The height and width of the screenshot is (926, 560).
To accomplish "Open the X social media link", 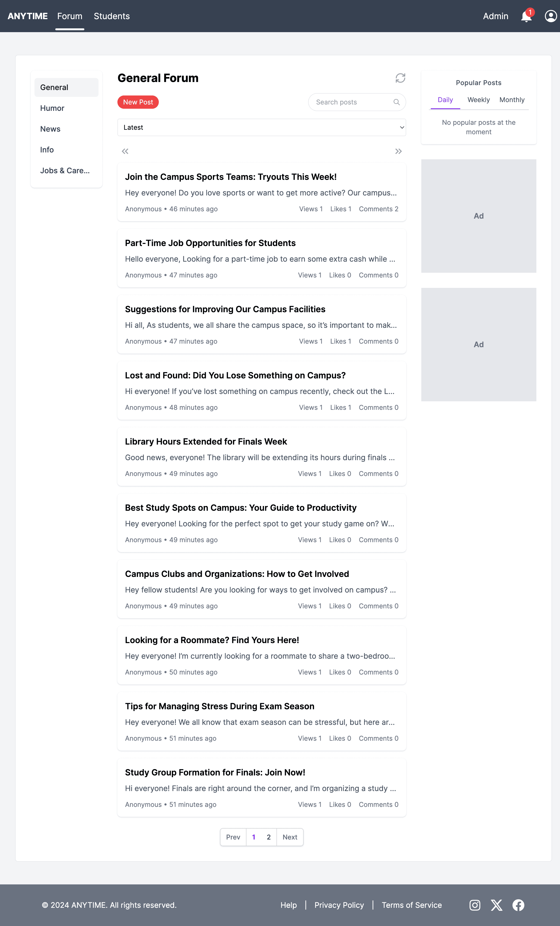I will point(496,905).
